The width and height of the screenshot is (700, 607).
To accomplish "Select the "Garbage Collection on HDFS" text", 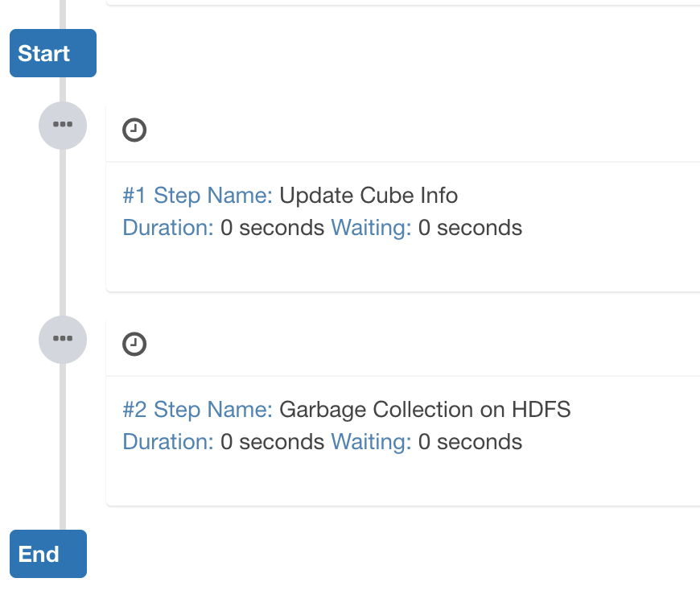I will (x=425, y=410).
